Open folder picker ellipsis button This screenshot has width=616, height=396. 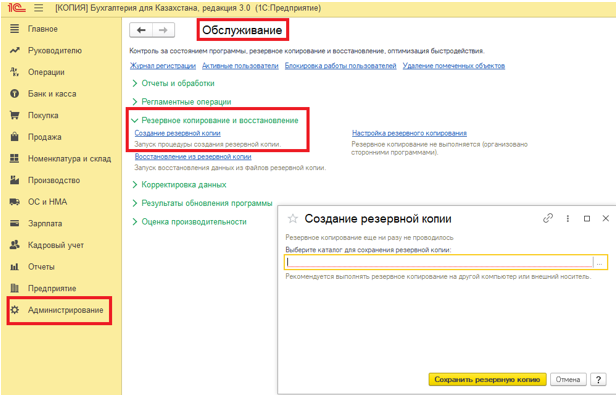600,262
